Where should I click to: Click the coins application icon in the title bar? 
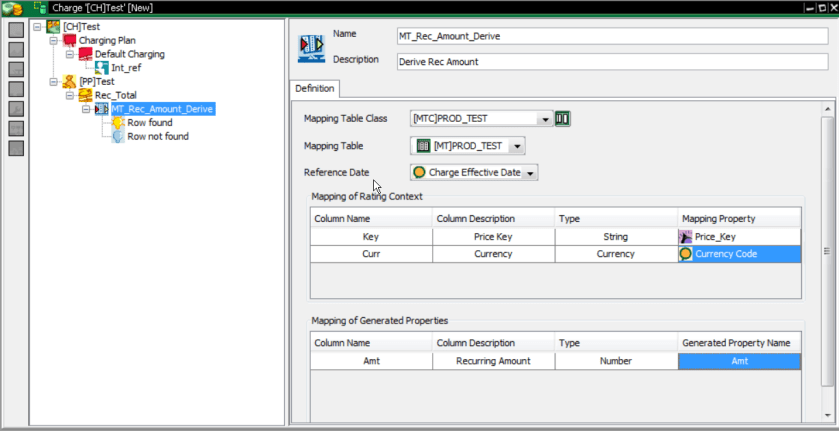(x=12, y=8)
